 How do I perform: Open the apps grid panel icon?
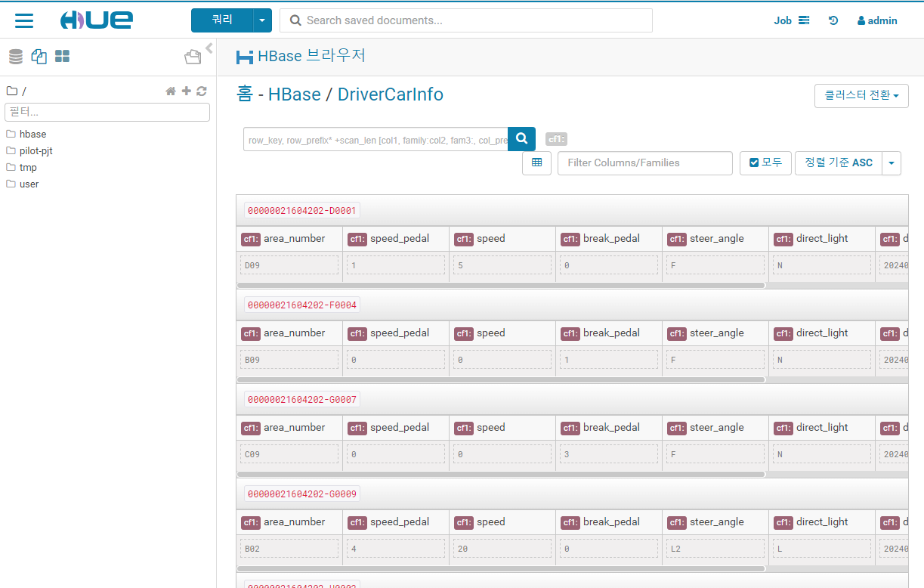(63, 57)
